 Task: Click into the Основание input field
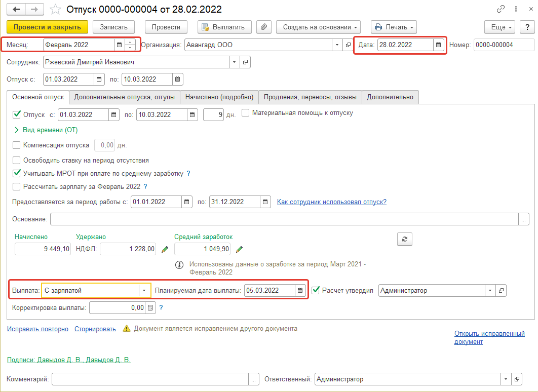pos(284,219)
